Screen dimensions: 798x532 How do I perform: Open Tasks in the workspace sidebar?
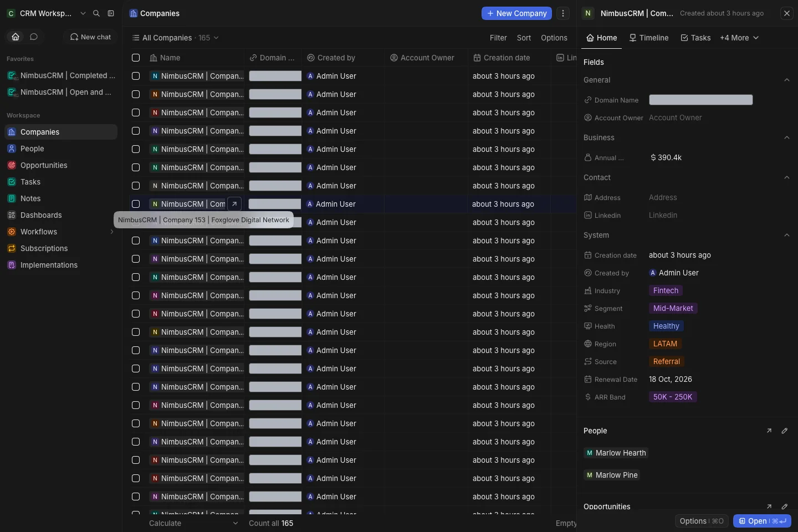coord(61,182)
